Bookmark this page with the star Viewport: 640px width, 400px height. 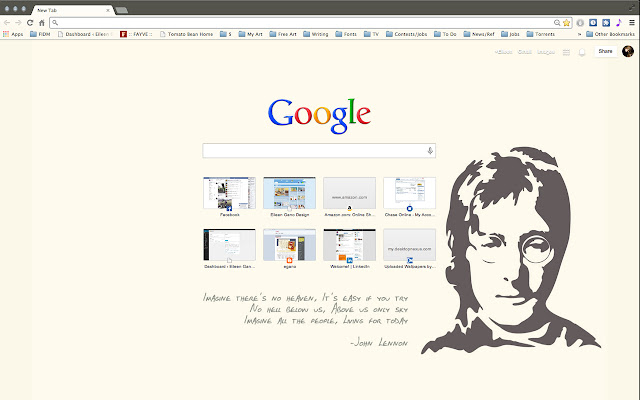(x=567, y=23)
